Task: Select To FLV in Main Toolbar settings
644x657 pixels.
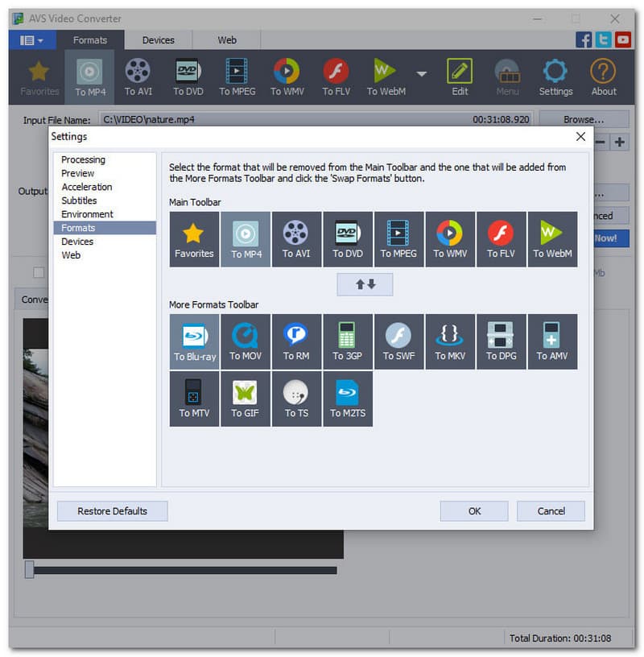Action: click(502, 239)
